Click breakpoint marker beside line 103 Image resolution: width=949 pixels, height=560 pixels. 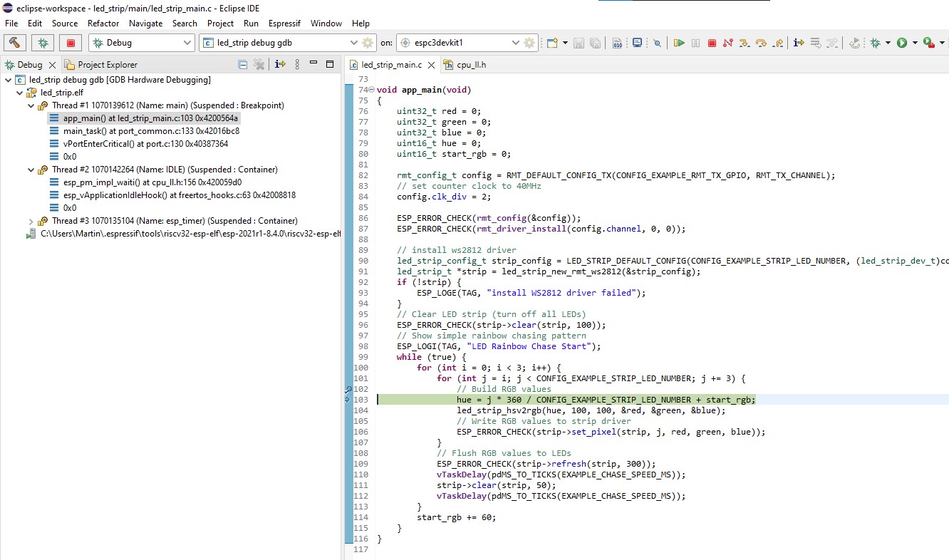pyautogui.click(x=348, y=400)
